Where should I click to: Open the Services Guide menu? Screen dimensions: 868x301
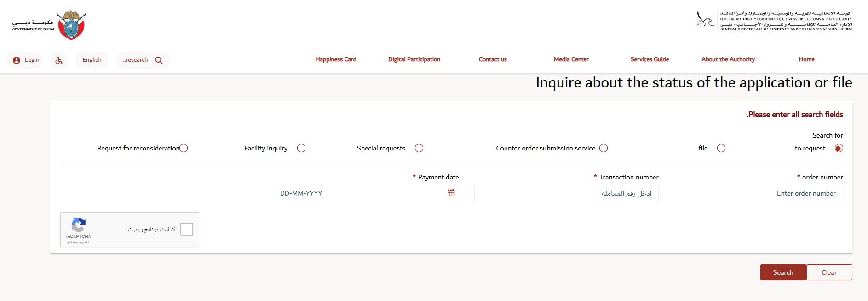650,59
